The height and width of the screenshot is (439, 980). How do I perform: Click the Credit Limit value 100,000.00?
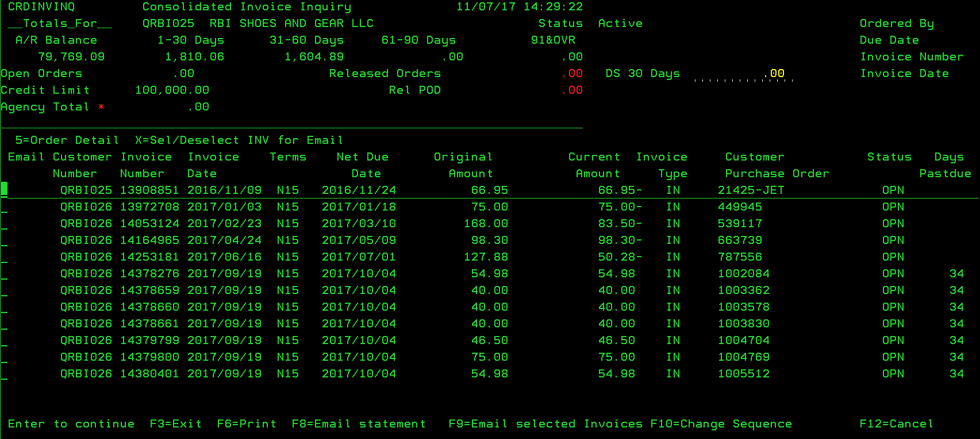coord(172,90)
